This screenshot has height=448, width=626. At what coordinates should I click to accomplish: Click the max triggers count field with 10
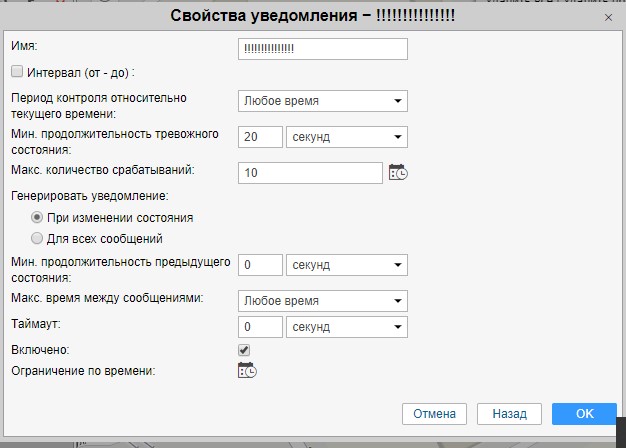pos(311,173)
